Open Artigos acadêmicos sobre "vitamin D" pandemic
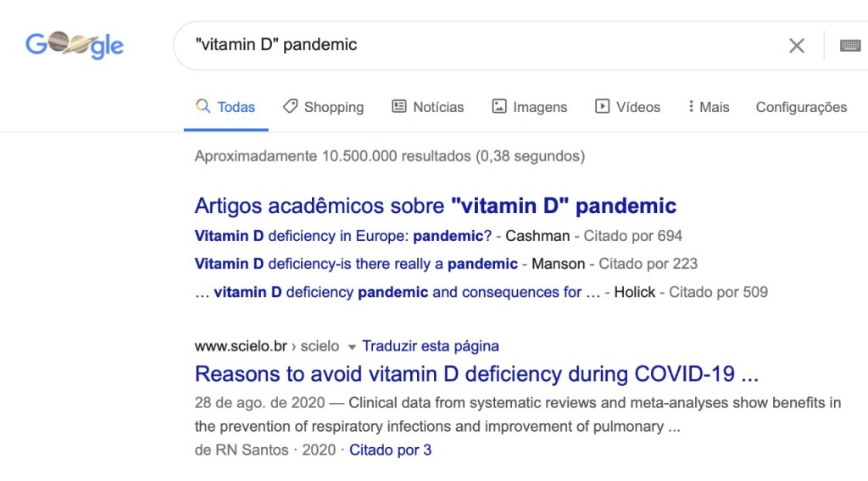The height and width of the screenshot is (481, 868). (x=435, y=205)
